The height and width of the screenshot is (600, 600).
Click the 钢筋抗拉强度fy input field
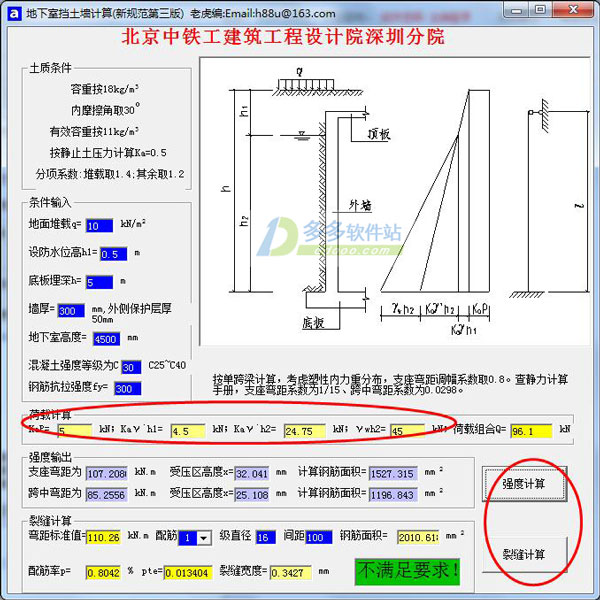pyautogui.click(x=127, y=389)
